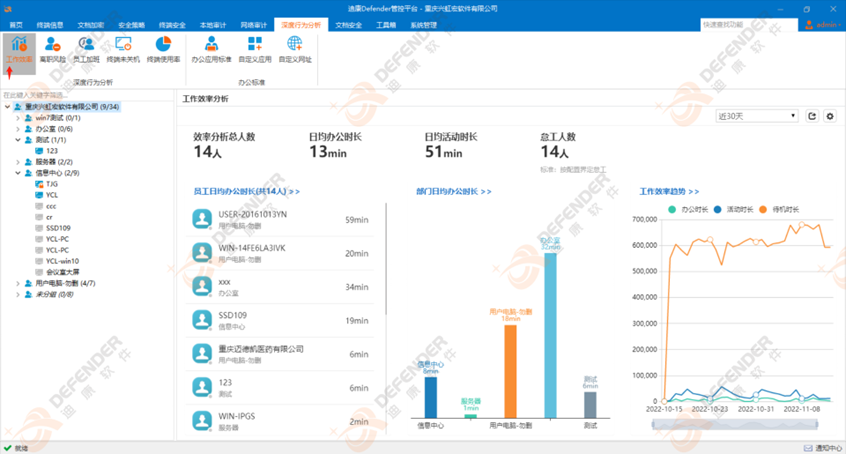Open the 网络审计 tab
Image resolution: width=846 pixels, height=454 pixels.
tap(254, 25)
